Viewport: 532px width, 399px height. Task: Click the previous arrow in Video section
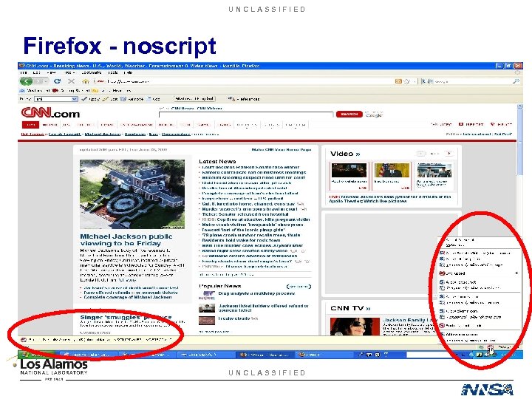point(420,154)
